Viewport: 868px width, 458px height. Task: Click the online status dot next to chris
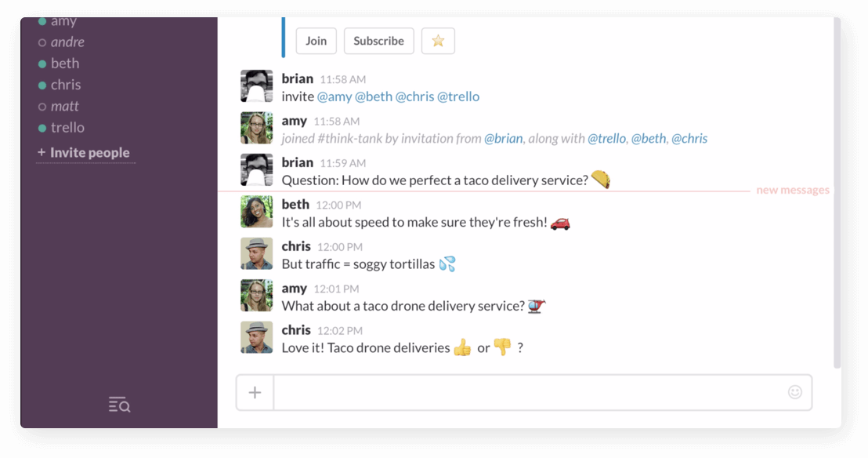(44, 84)
